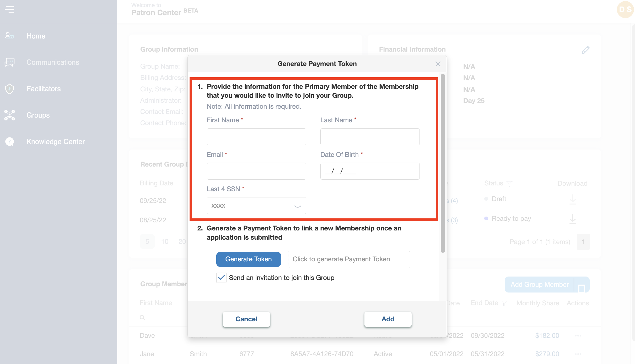
Task: Open Communications via its chat icon
Action: coord(9,62)
